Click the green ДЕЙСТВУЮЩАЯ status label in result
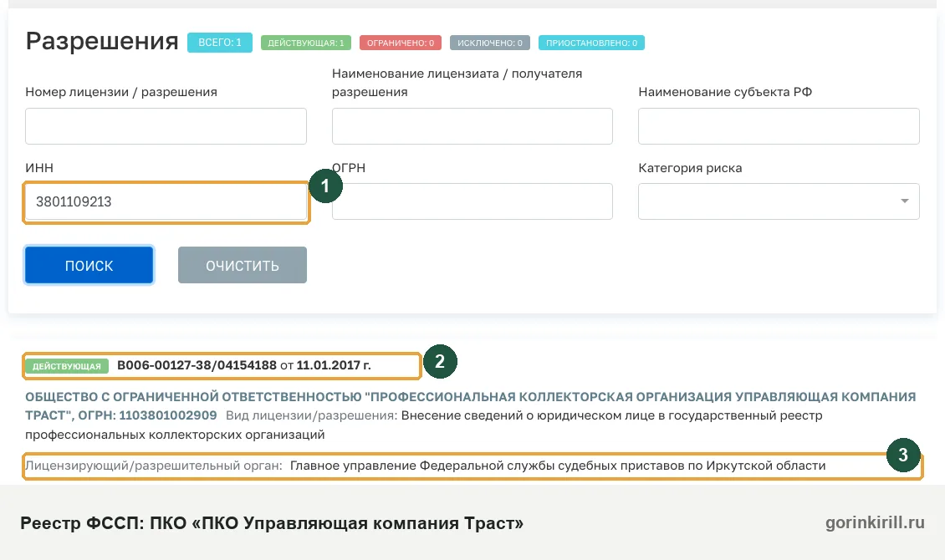 67,366
